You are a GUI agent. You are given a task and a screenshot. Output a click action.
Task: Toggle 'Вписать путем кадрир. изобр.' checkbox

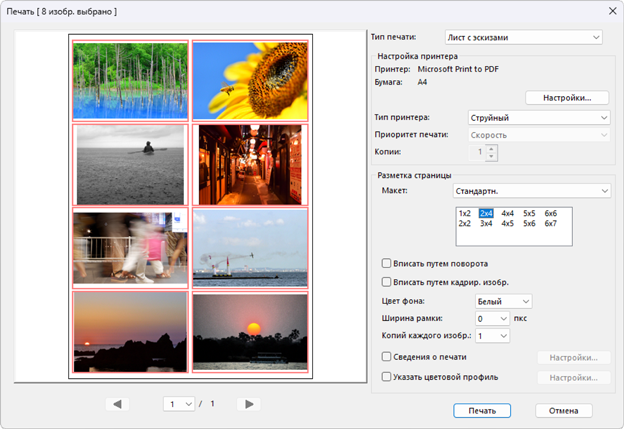(387, 282)
